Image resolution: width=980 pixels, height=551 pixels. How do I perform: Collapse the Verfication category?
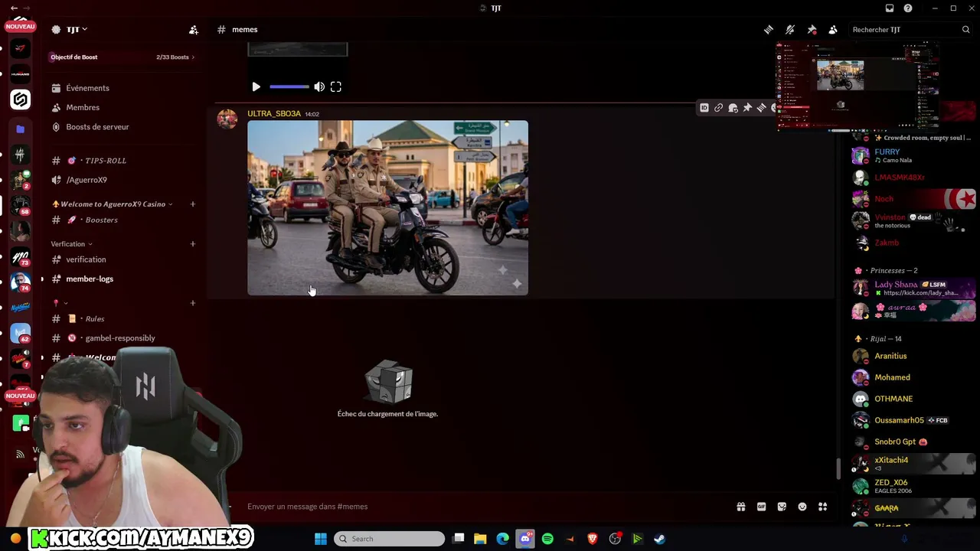click(71, 244)
